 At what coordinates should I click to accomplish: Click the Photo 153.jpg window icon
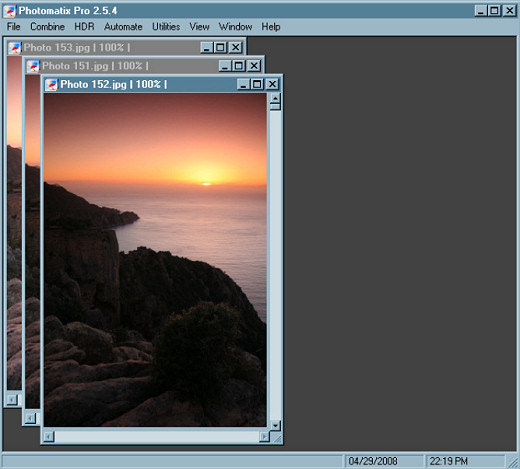(x=15, y=48)
